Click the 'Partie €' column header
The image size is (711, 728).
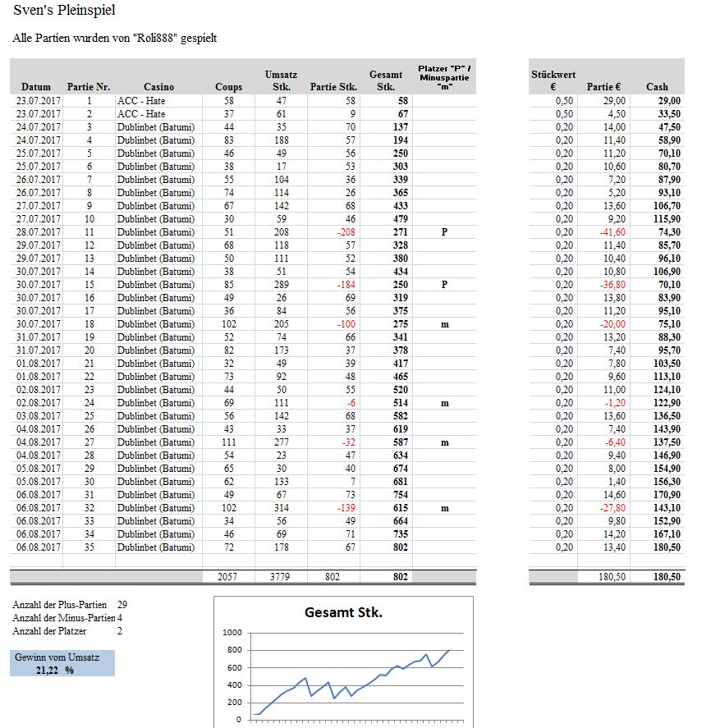[x=603, y=87]
